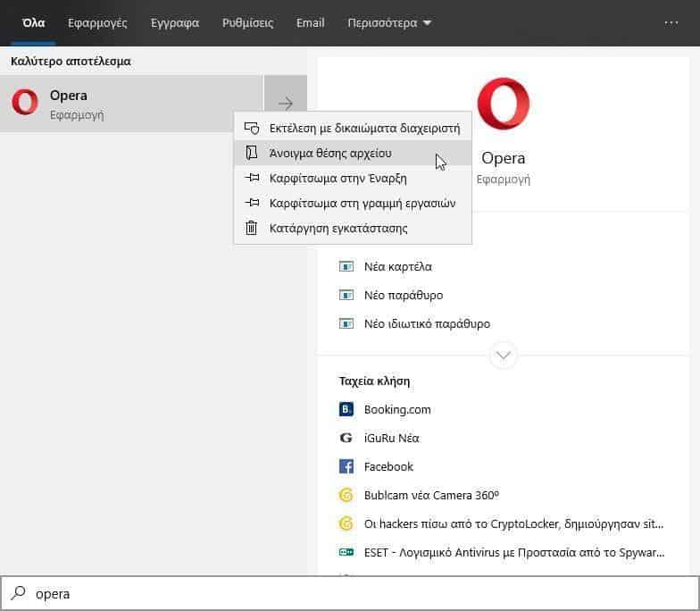
Task: Click the Opera title in preview pane
Action: (504, 158)
